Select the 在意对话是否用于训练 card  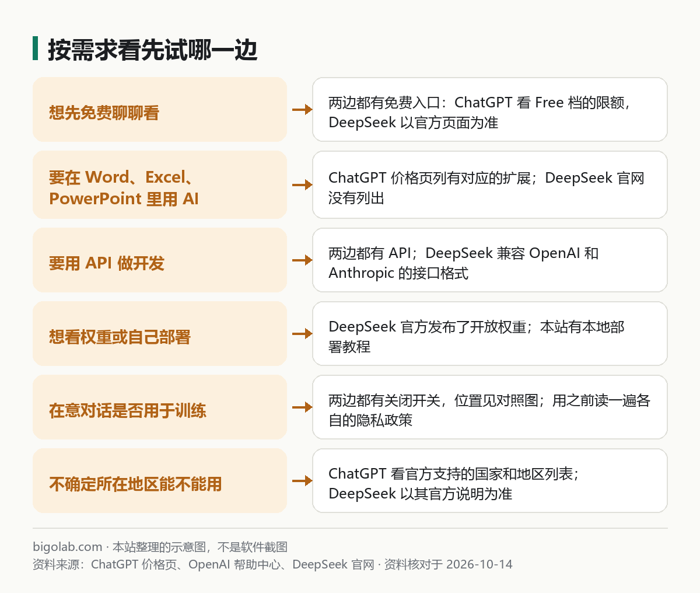[160, 407]
